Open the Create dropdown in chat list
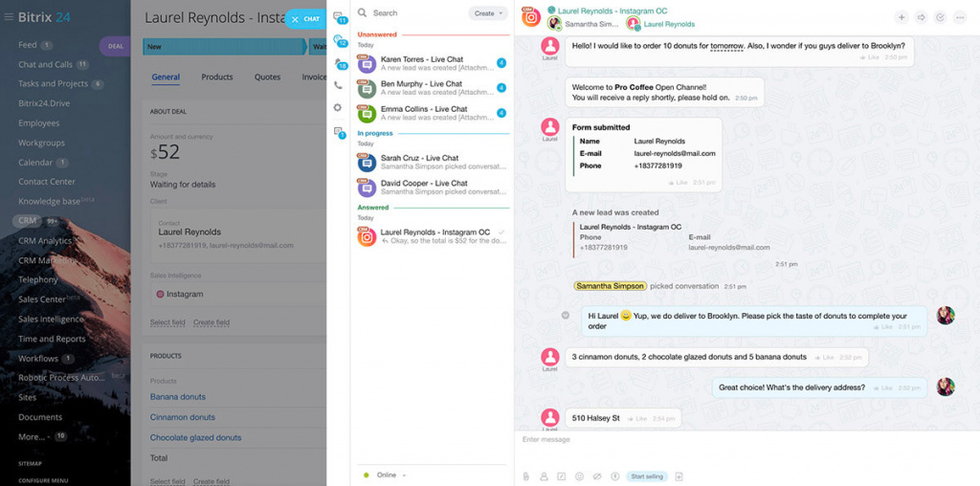The width and height of the screenshot is (980, 486). [488, 13]
